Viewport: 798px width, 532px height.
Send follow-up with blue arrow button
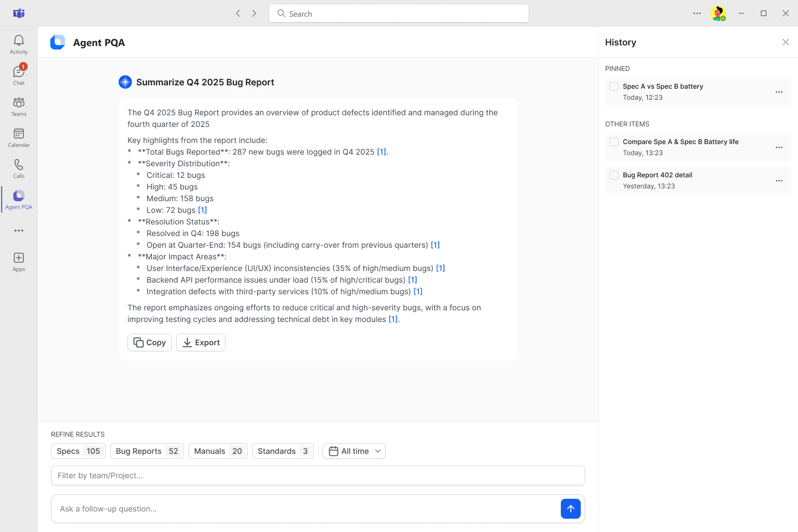pyautogui.click(x=570, y=509)
